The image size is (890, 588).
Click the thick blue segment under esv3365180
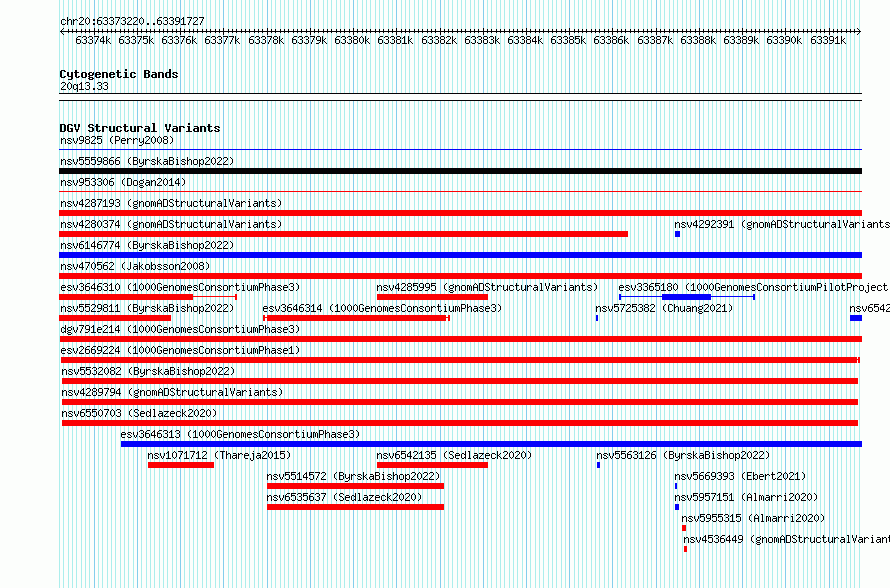tap(686, 297)
